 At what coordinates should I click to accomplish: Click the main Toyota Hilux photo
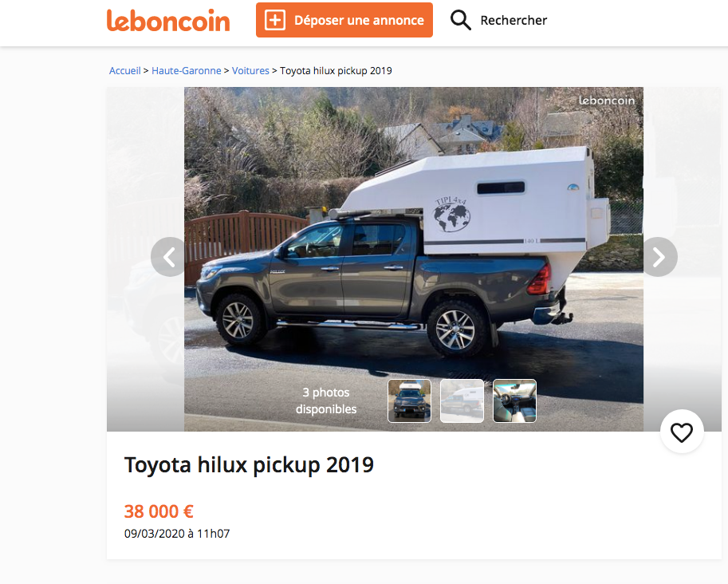(413, 239)
